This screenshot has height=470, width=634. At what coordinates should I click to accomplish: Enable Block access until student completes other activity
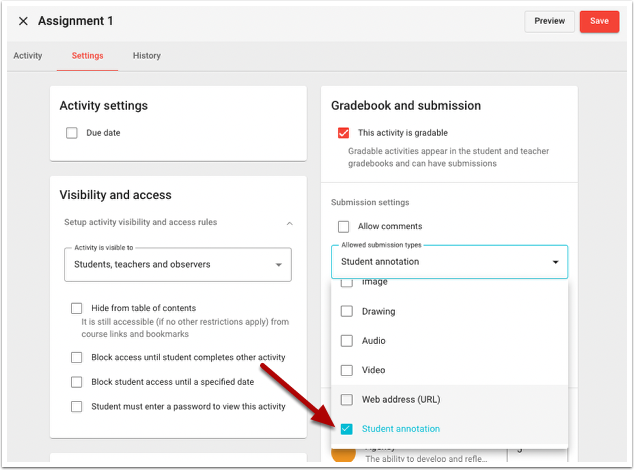point(77,357)
